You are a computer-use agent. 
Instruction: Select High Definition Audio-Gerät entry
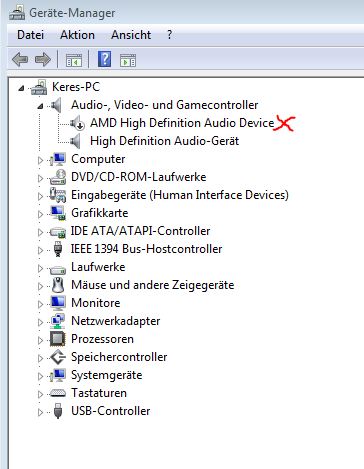pyautogui.click(x=165, y=141)
